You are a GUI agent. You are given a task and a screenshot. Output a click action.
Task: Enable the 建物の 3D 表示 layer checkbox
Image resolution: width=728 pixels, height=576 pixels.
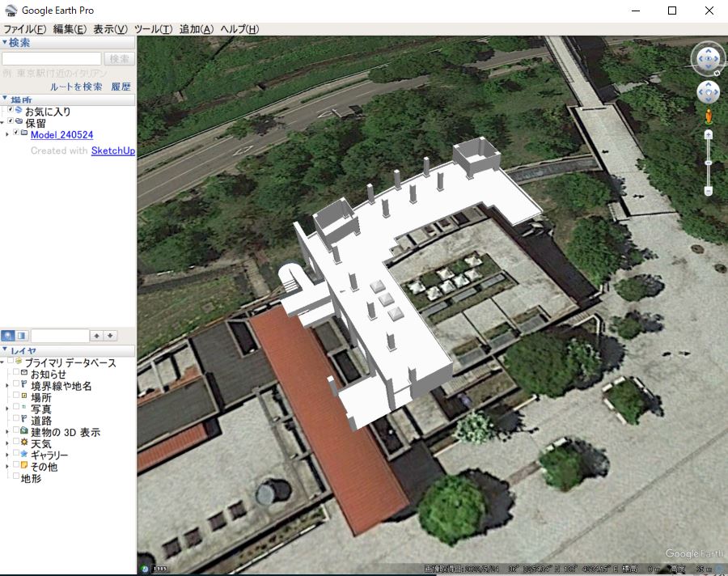16,430
